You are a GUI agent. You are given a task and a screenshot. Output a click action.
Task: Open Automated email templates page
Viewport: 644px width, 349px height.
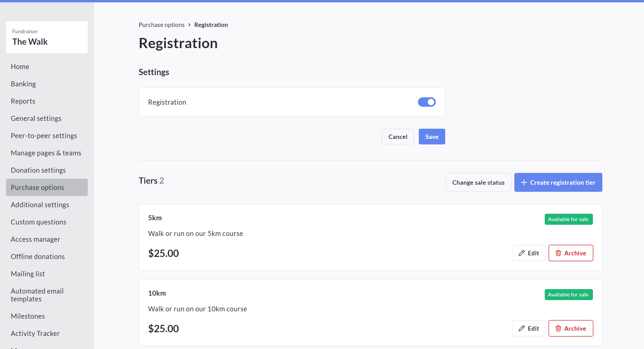37,295
